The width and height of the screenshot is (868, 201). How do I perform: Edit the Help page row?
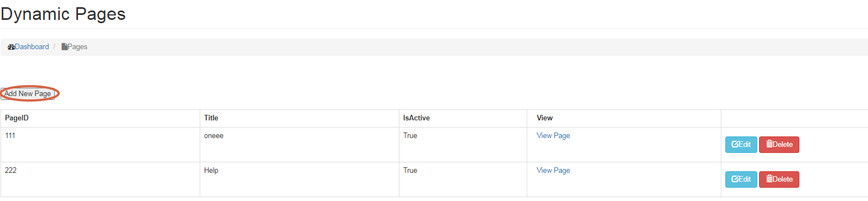[741, 179]
